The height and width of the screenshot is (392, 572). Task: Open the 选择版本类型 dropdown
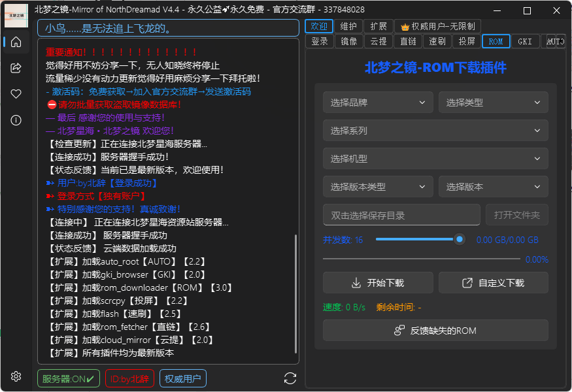[x=378, y=186]
